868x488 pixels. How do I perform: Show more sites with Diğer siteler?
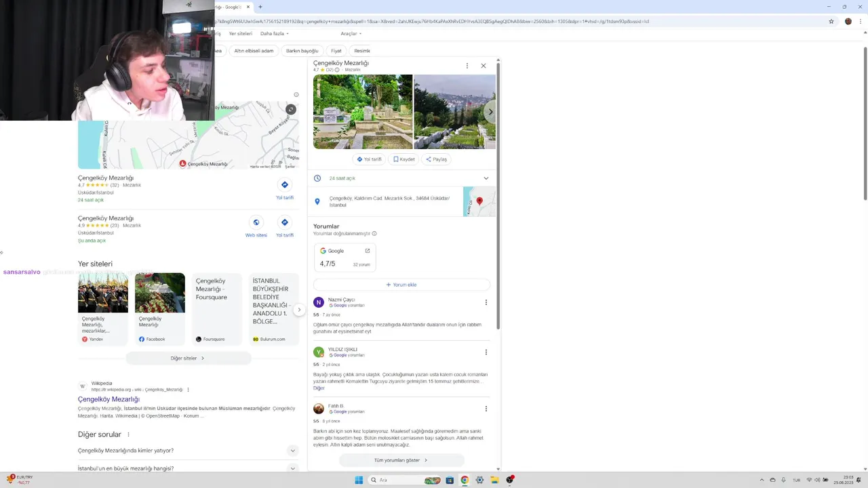coord(188,358)
